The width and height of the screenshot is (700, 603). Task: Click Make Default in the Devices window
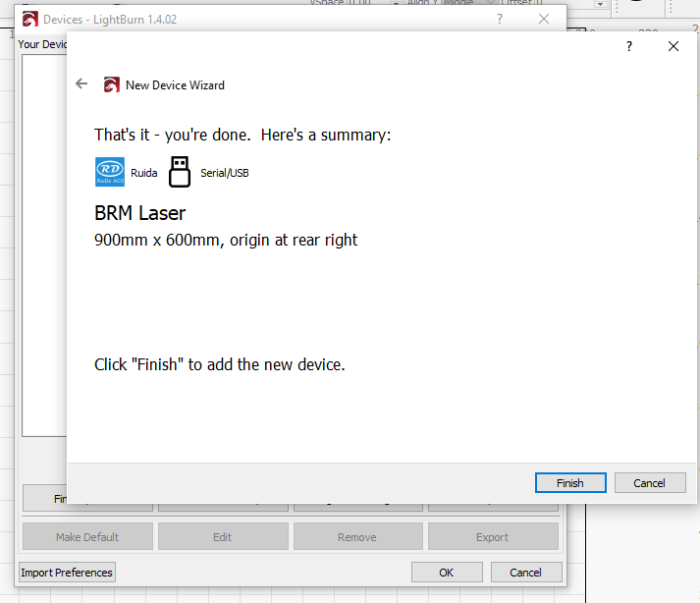click(x=87, y=536)
